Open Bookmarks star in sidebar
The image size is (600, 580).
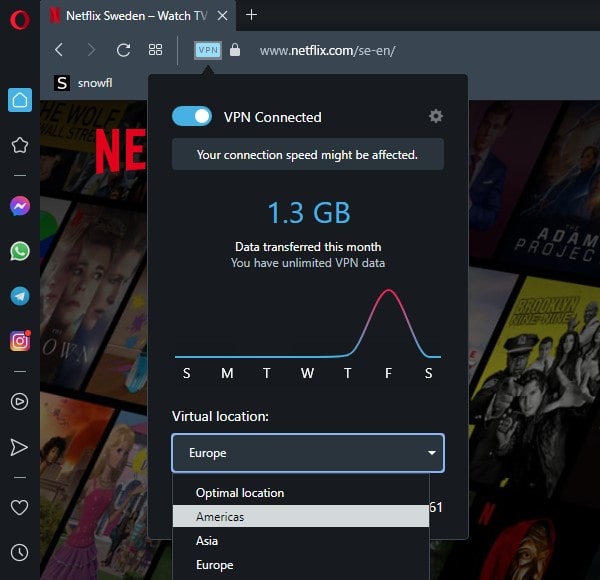coord(20,145)
